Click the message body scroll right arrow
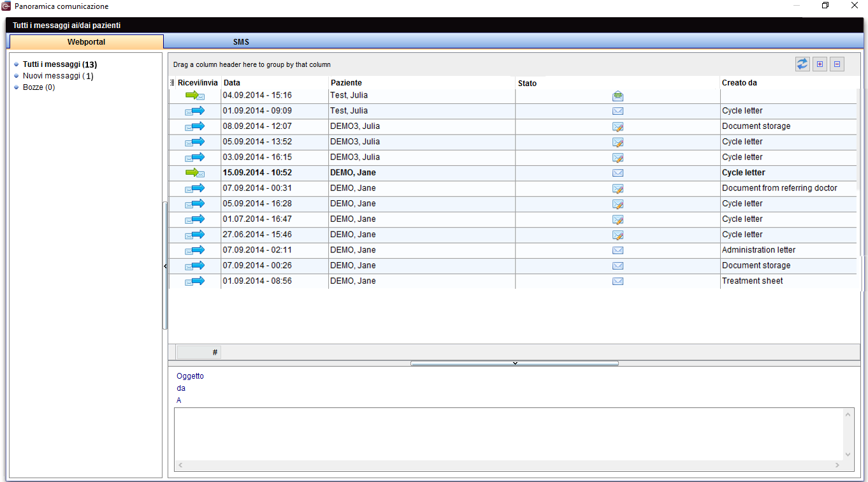The image size is (868, 482). pyautogui.click(x=837, y=465)
